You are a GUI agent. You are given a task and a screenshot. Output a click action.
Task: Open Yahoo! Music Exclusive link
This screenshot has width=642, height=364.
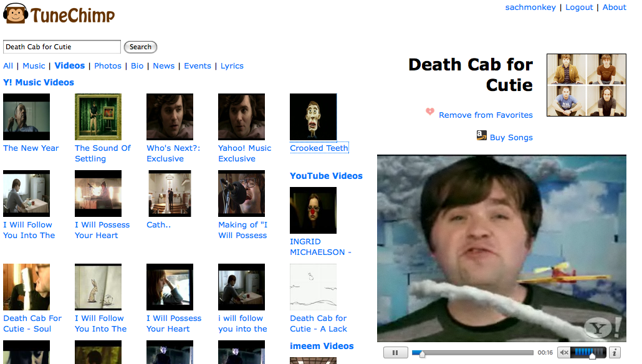click(245, 153)
